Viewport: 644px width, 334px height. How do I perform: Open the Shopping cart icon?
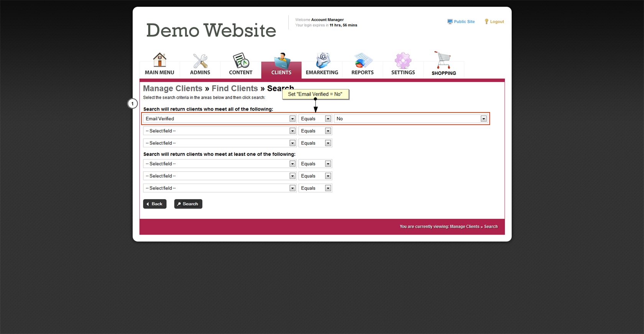[x=444, y=60]
